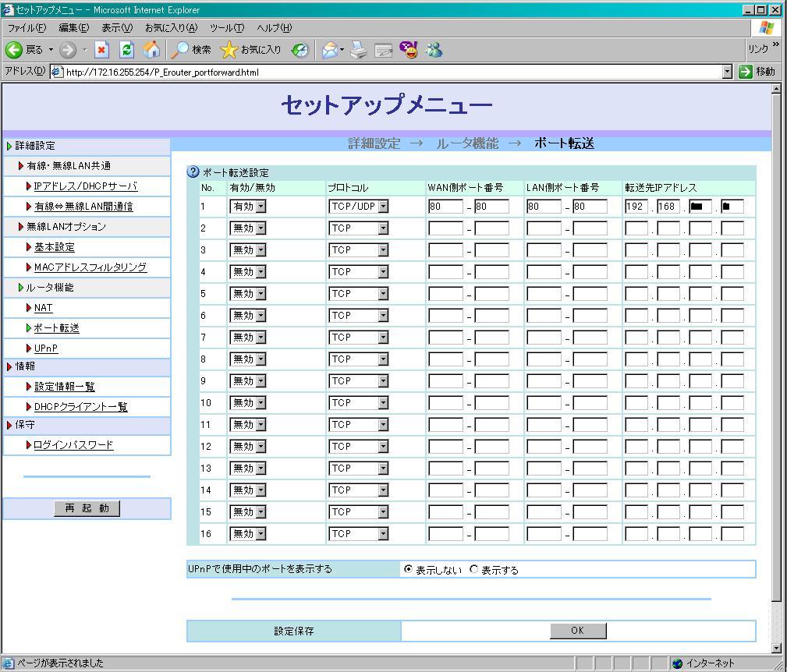787x672 pixels.
Task: Click the page icon in address bar
Action: 57,72
